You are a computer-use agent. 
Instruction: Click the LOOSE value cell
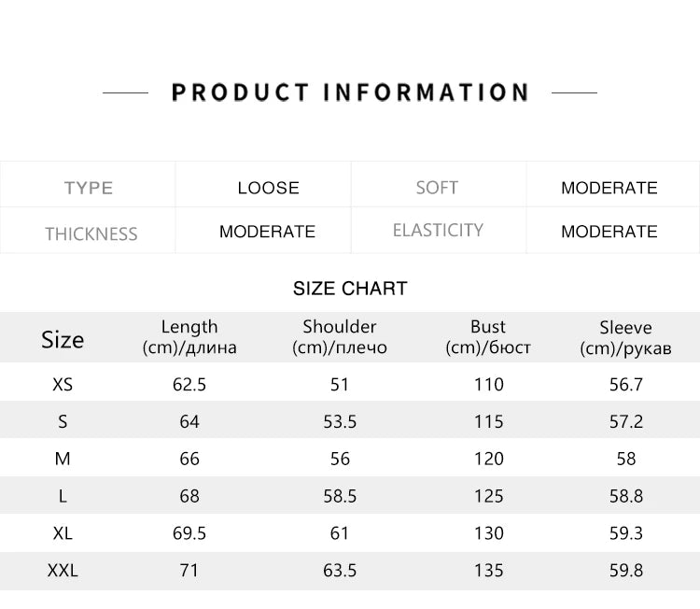click(268, 188)
